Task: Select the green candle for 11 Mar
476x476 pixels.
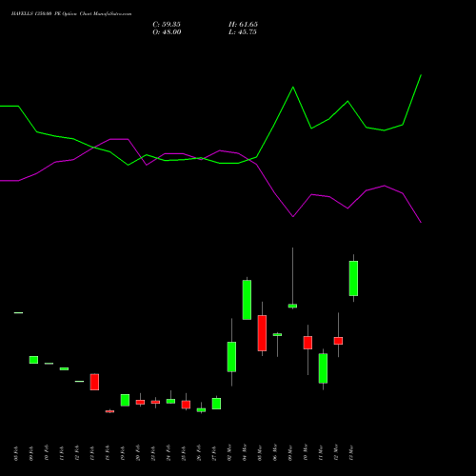Action: (323, 368)
